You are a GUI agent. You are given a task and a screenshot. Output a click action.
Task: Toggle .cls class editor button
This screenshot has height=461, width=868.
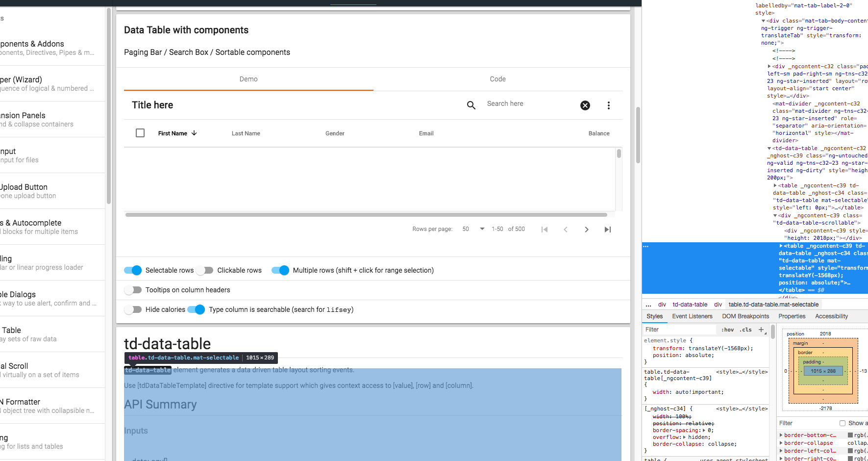(x=745, y=330)
